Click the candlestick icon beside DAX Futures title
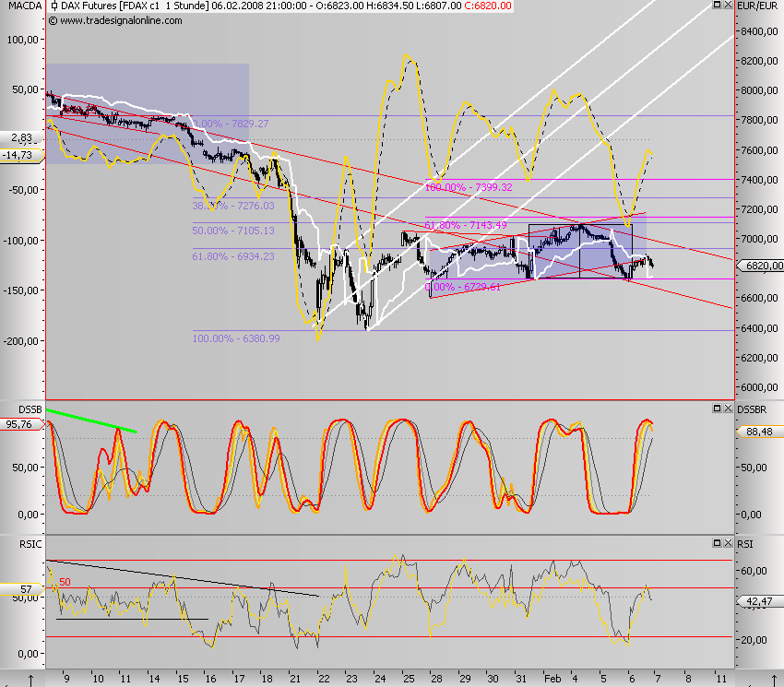 click(x=53, y=6)
